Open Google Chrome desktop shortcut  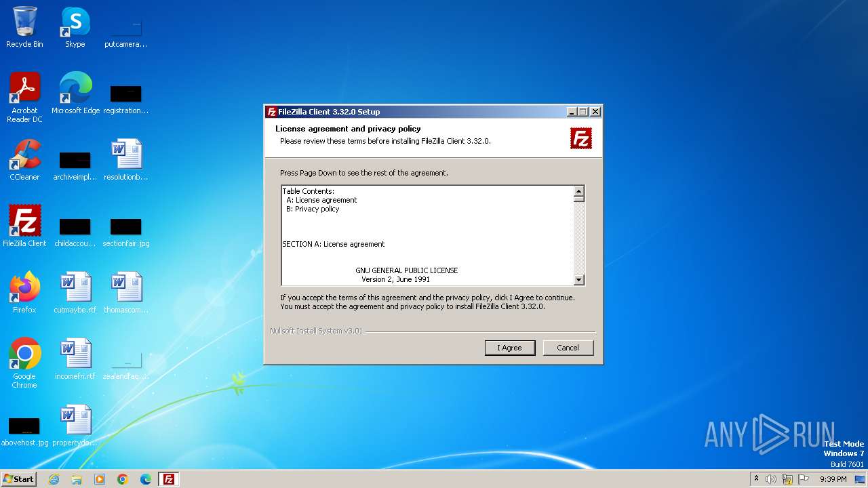24,363
